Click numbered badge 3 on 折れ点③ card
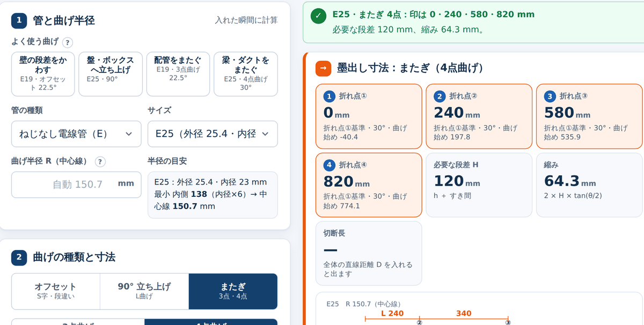This screenshot has height=325, width=644. pyautogui.click(x=550, y=97)
